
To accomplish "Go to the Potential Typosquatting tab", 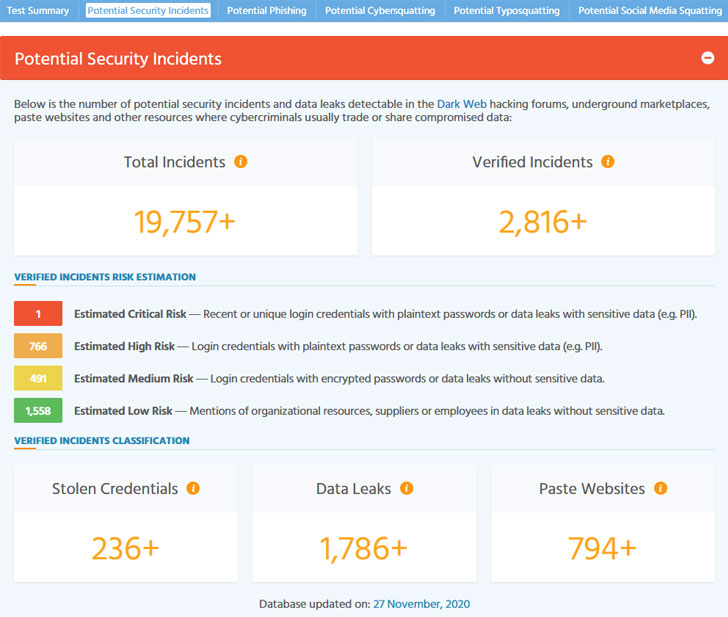I will pyautogui.click(x=506, y=11).
